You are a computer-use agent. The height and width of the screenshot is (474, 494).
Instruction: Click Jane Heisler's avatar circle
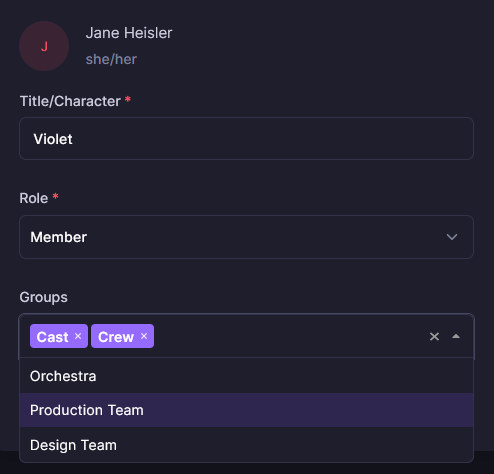tap(44, 46)
